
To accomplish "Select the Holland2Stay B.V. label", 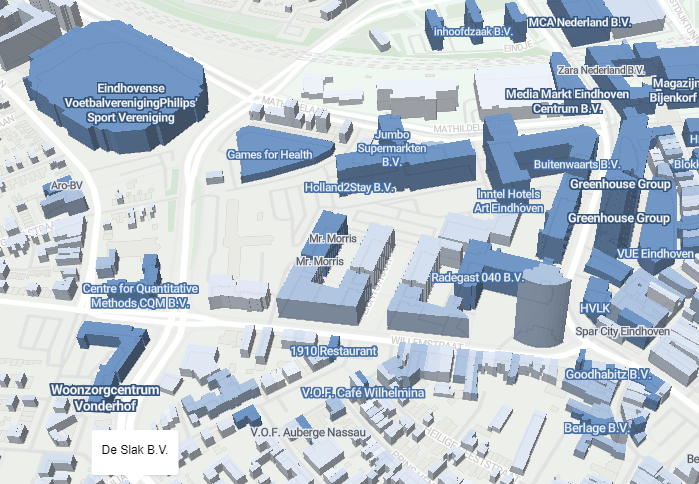I will click(x=350, y=188).
